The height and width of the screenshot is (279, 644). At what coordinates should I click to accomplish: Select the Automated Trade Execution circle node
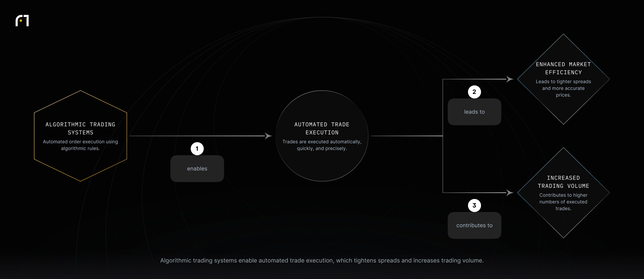click(322, 136)
